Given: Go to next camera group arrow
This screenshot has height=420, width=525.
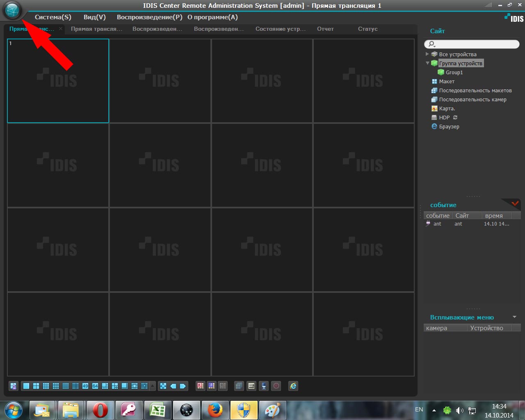Looking at the screenshot, I should pyautogui.click(x=183, y=386).
